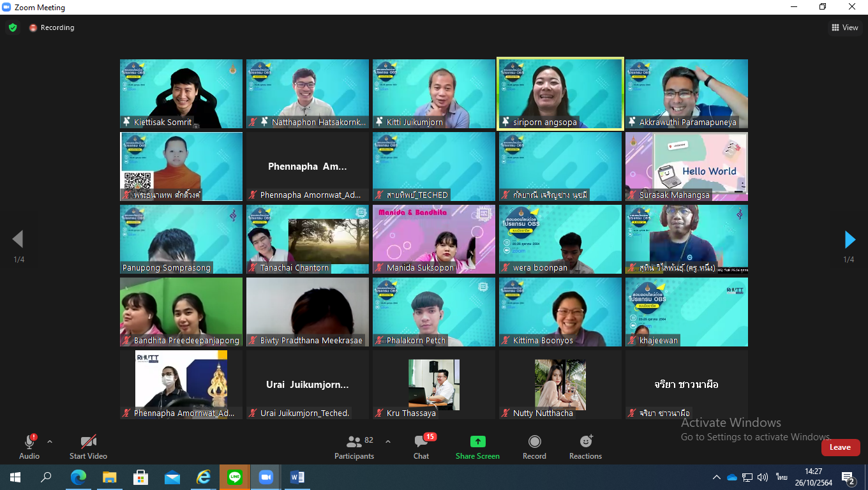Click the green encryption shield icon
The width and height of the screenshot is (868, 490).
click(x=13, y=27)
